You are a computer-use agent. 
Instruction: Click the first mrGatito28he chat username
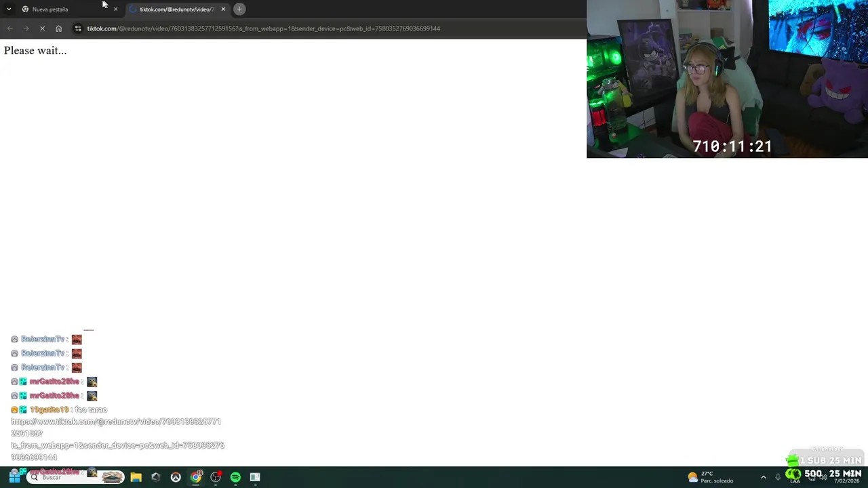[54, 382]
